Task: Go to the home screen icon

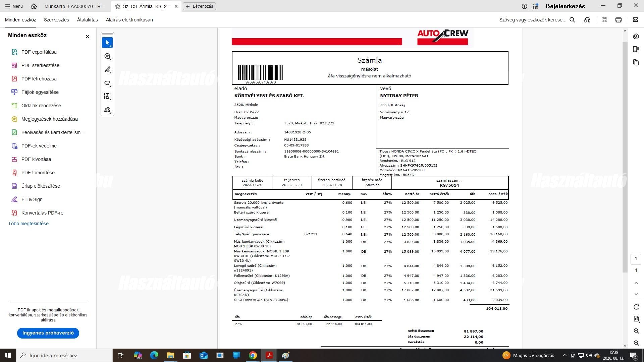Action: 34,6
